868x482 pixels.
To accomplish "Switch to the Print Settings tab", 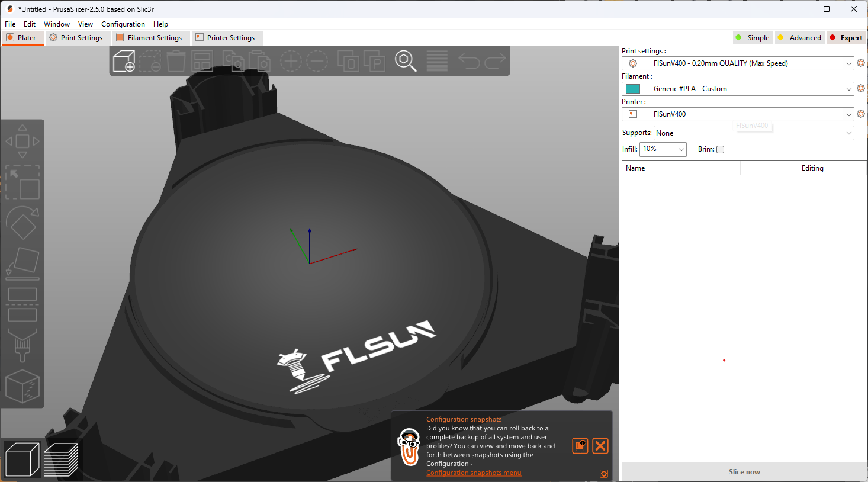I will click(x=77, y=38).
